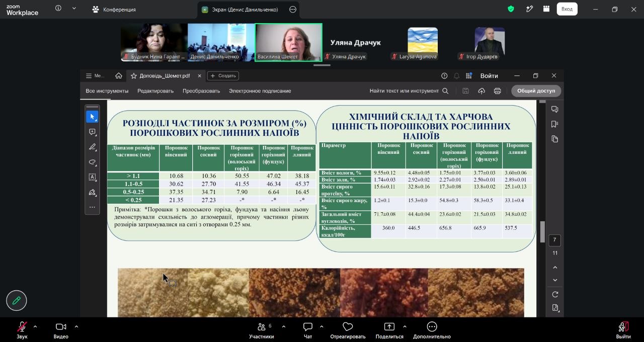Open the Chat panel icon
The image size is (644, 342).
308,326
